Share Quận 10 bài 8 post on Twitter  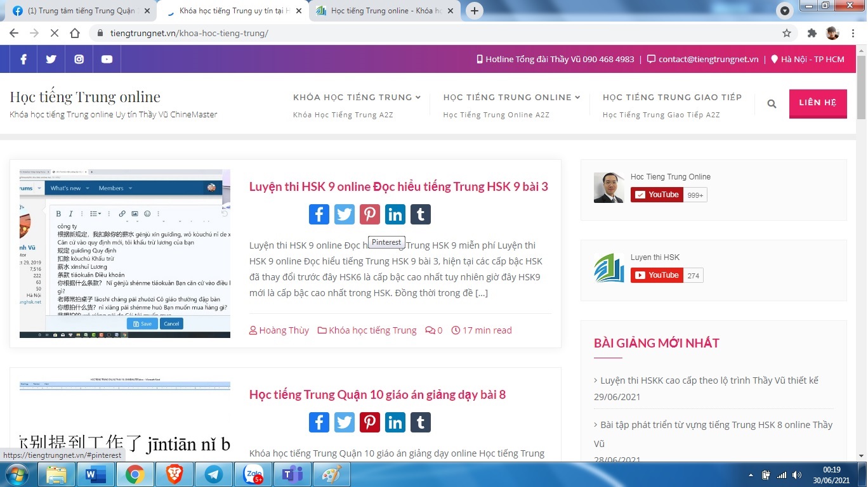(x=345, y=422)
